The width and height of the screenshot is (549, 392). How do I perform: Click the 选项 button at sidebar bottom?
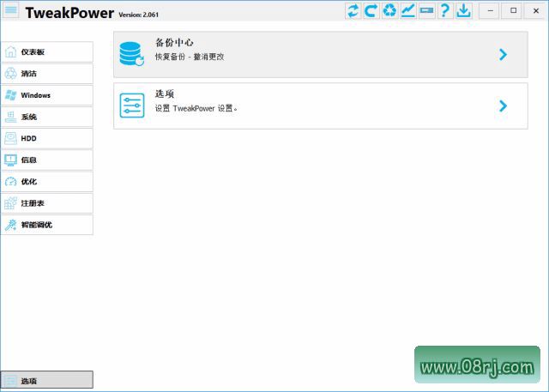[x=47, y=380]
